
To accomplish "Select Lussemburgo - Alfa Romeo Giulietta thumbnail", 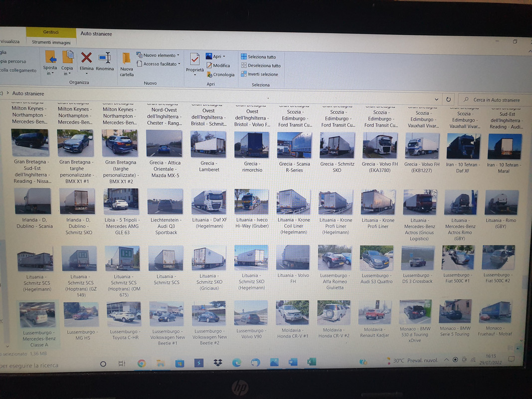I will point(335,257).
